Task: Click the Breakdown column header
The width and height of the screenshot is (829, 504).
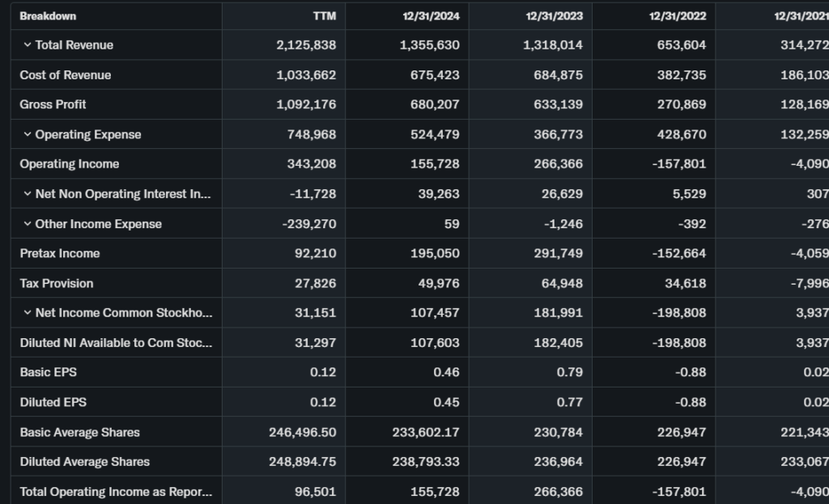Action: pyautogui.click(x=48, y=16)
